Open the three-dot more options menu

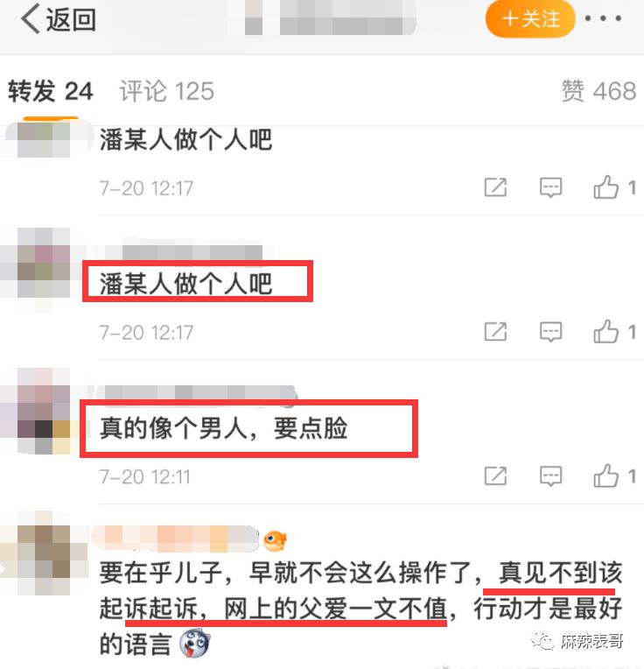[603, 18]
